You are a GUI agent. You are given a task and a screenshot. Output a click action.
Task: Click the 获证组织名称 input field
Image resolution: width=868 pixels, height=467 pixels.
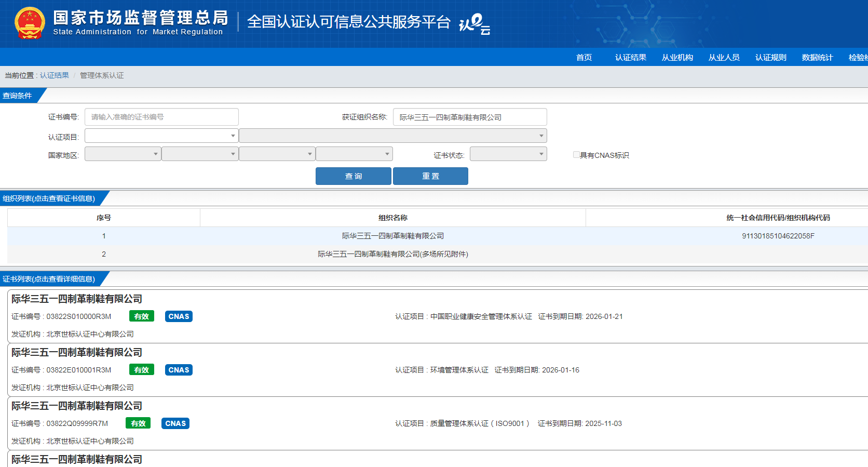click(x=470, y=117)
